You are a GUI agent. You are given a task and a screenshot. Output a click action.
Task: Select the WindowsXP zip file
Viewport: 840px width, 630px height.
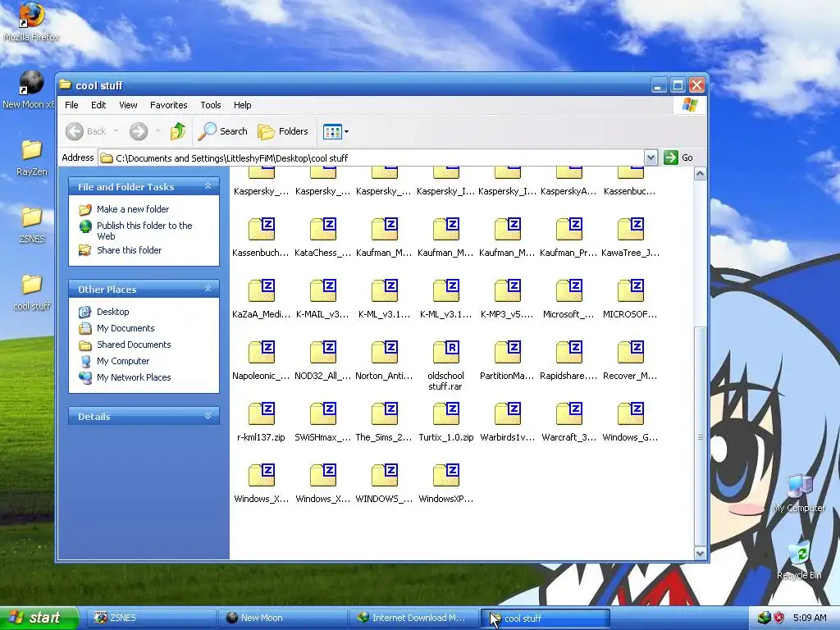point(445,484)
